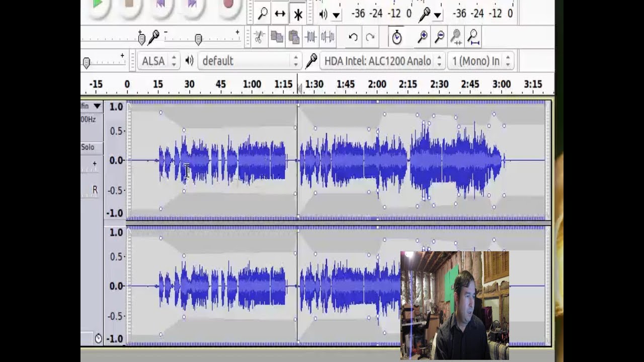The height and width of the screenshot is (362, 644).
Task: Click the speaker icon beside default output
Action: 189,61
